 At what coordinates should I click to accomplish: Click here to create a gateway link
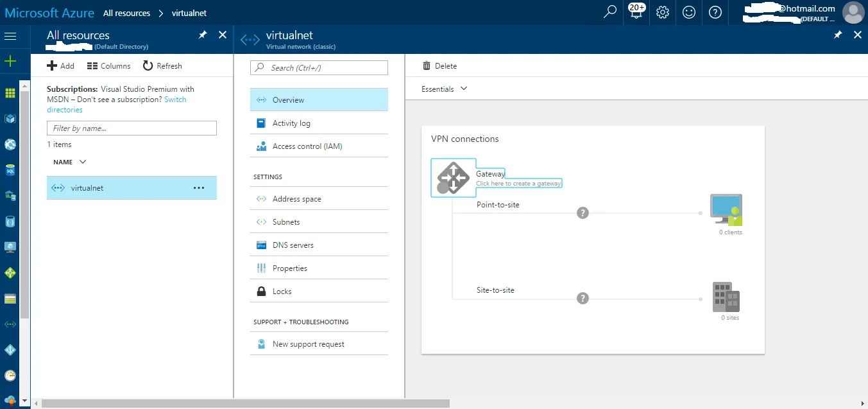[518, 183]
